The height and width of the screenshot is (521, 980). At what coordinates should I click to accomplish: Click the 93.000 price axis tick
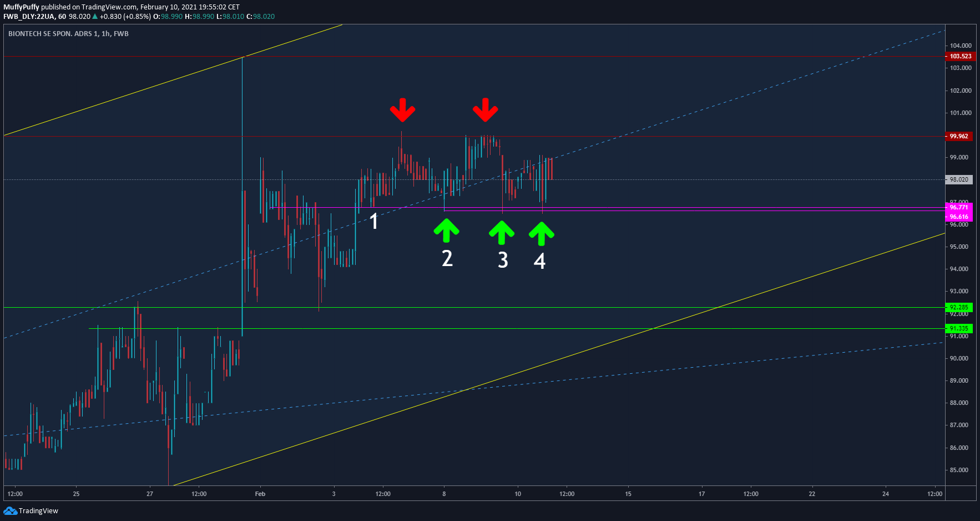[x=959, y=291]
